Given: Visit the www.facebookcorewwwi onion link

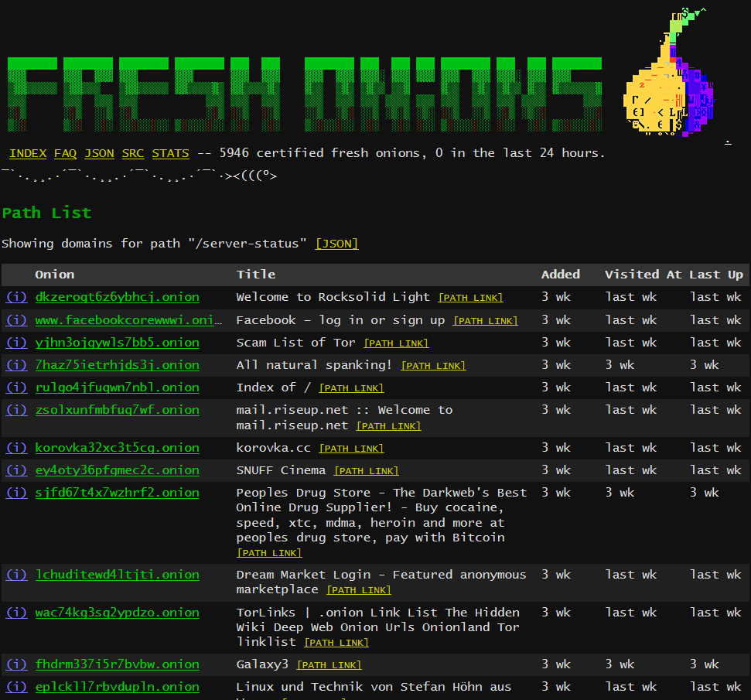Looking at the screenshot, I should coord(128,320).
